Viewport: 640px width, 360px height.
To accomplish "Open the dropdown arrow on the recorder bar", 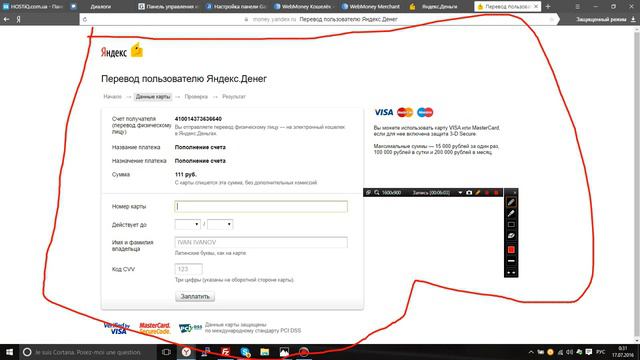I will click(x=460, y=193).
